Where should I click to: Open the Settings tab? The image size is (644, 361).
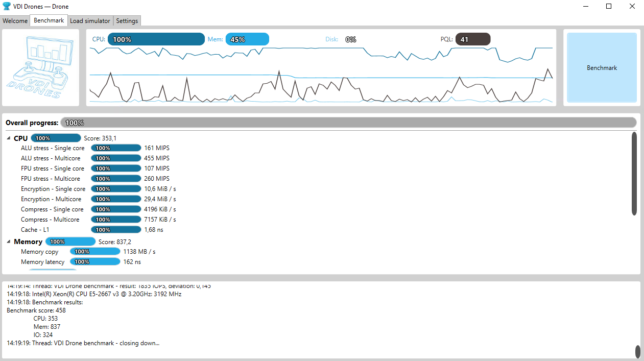point(127,21)
